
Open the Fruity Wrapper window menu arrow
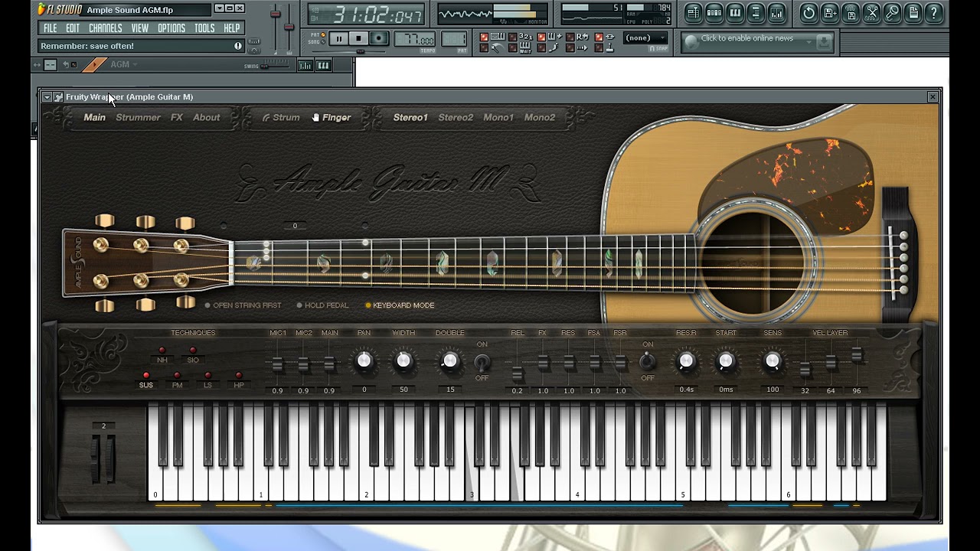(47, 97)
